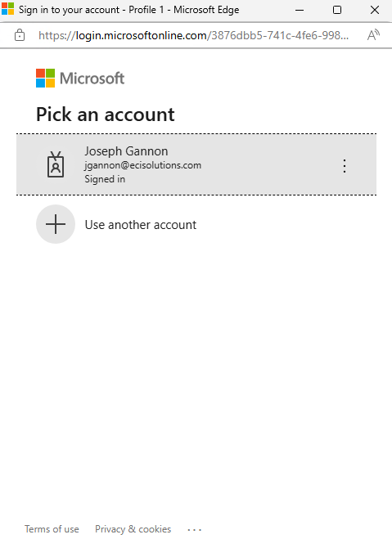
Task: Click the Microsoft logo
Action: click(80, 78)
